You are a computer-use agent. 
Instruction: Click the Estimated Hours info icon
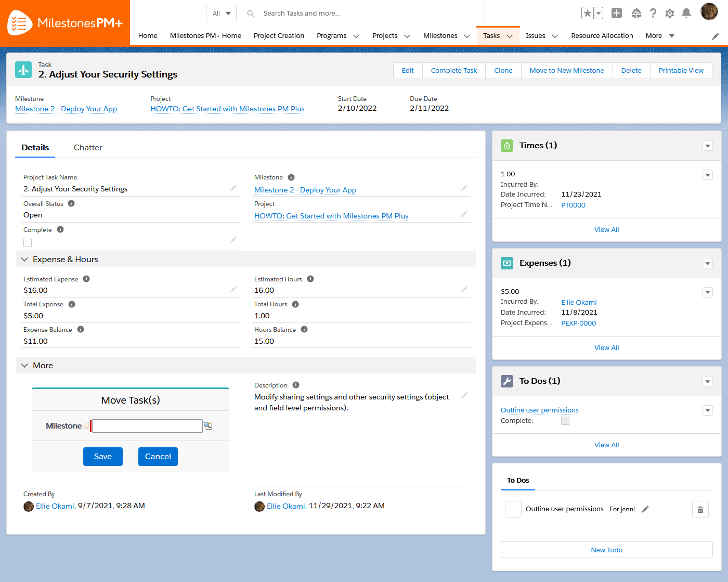310,279
